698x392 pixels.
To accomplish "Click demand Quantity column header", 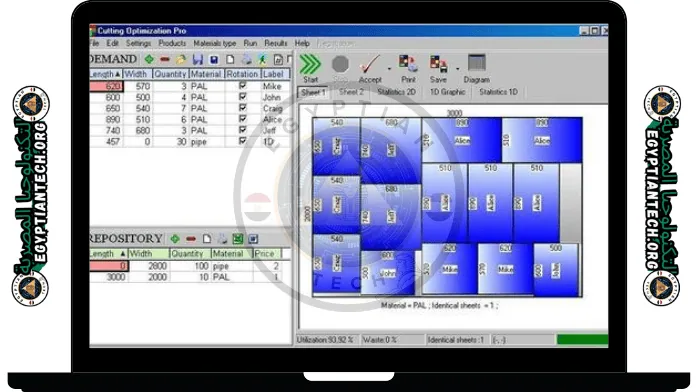I will click(170, 74).
